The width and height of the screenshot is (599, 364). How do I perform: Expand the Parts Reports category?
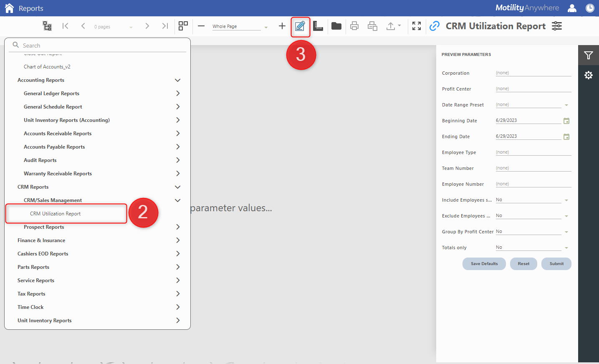point(177,267)
